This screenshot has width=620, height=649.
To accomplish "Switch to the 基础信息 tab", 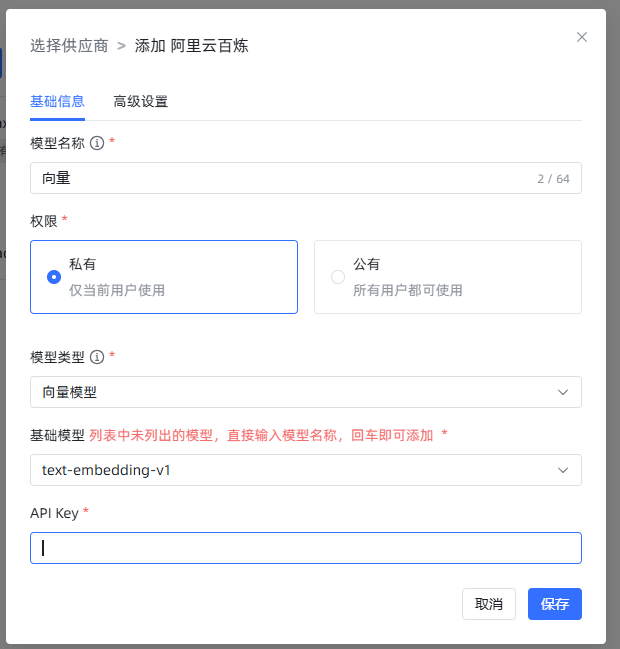I will 57,101.
